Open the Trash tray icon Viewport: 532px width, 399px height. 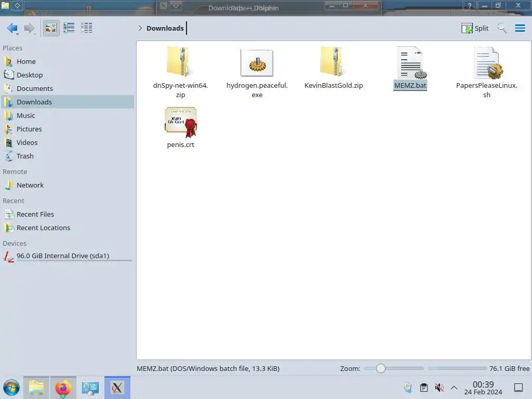[408, 388]
